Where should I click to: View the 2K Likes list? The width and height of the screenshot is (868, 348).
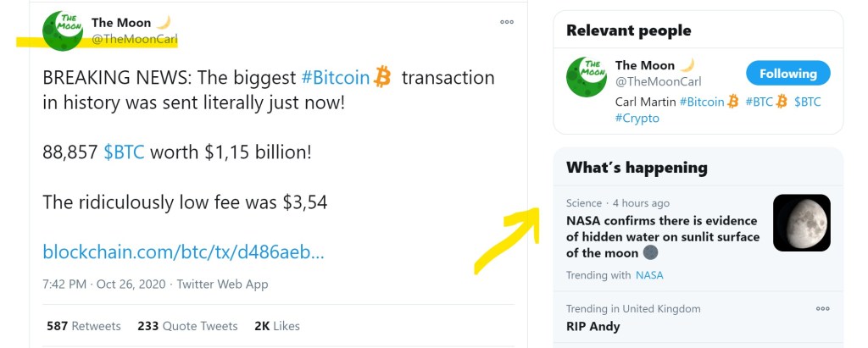coord(277,326)
